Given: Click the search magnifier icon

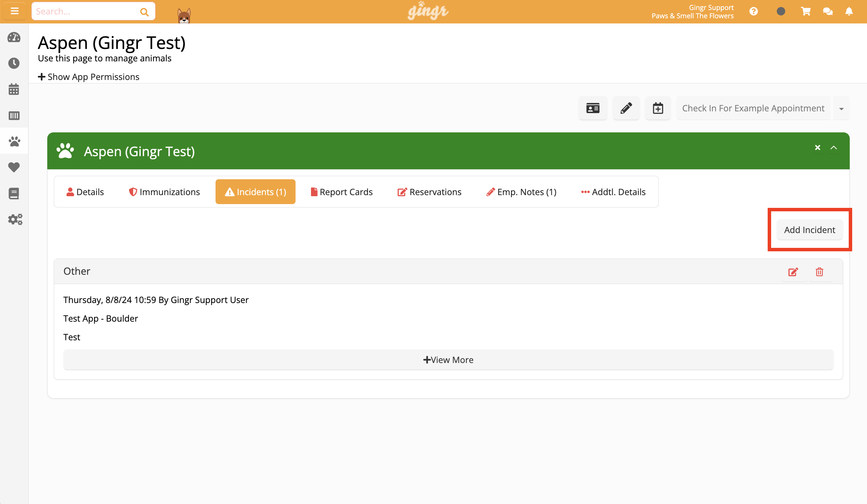Looking at the screenshot, I should coord(144,12).
